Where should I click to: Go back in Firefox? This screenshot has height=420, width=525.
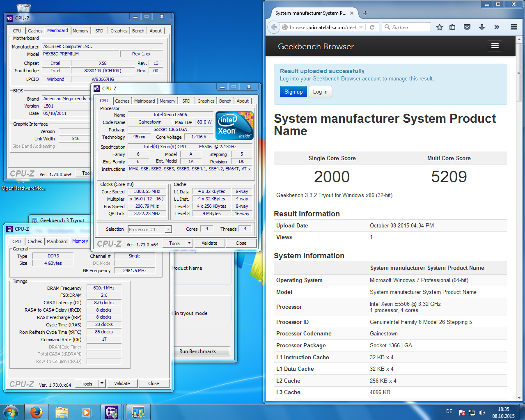point(274,27)
